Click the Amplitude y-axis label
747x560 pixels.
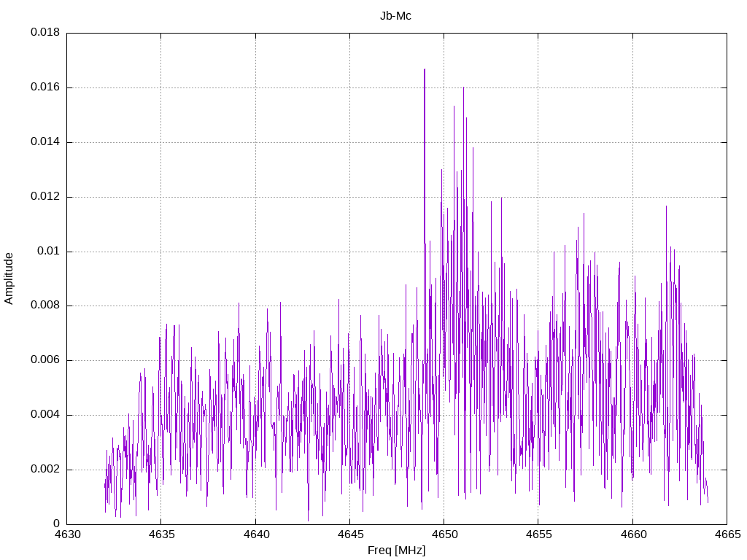(9, 279)
